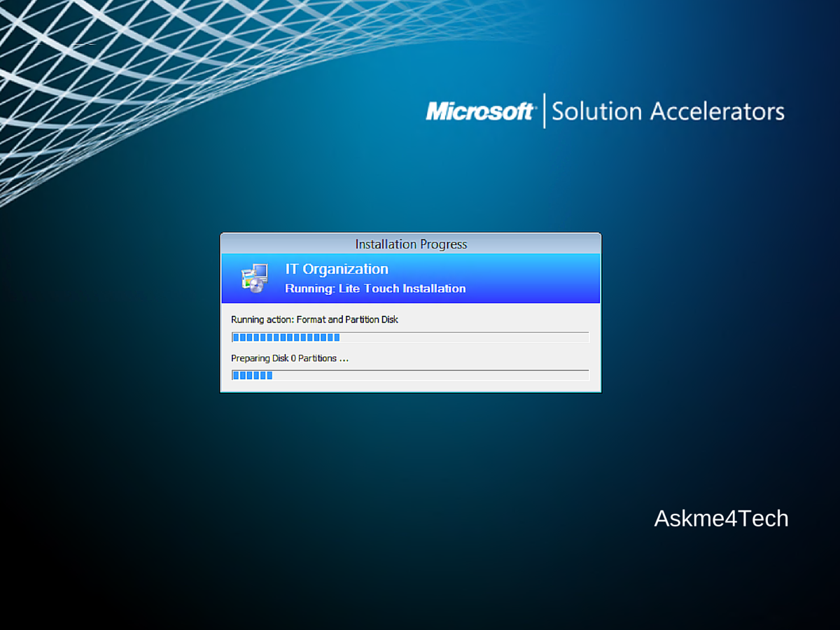Click the Installation Progress title bar
840x630 pixels.
411,244
